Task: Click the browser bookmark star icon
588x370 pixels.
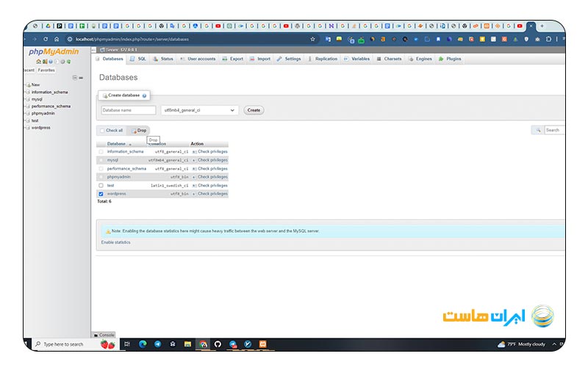Action: pyautogui.click(x=313, y=39)
